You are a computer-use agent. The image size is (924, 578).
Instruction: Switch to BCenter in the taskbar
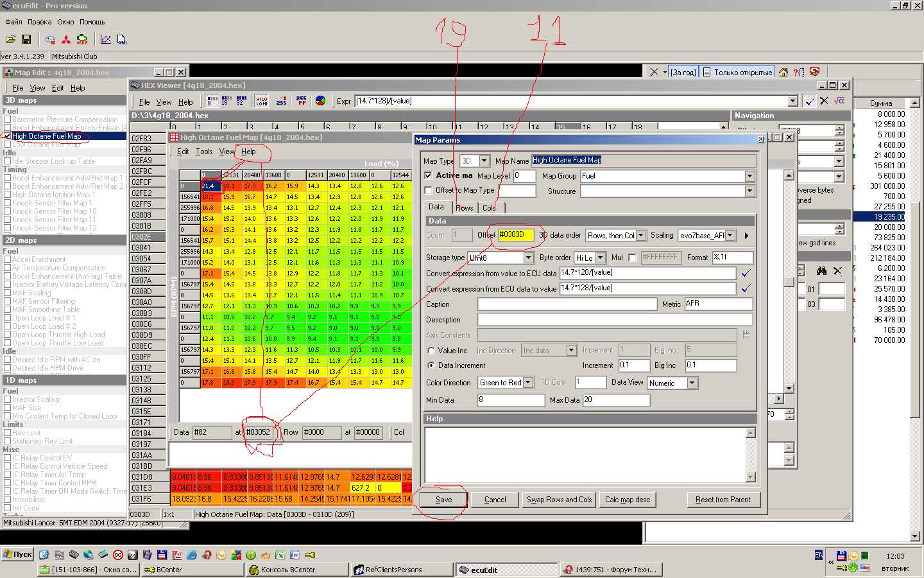pos(193,570)
